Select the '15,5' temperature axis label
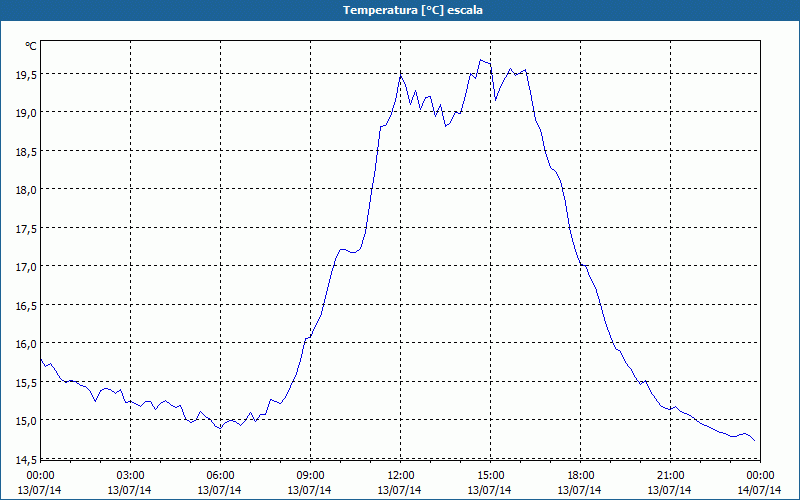The height and width of the screenshot is (500, 800). (26, 383)
